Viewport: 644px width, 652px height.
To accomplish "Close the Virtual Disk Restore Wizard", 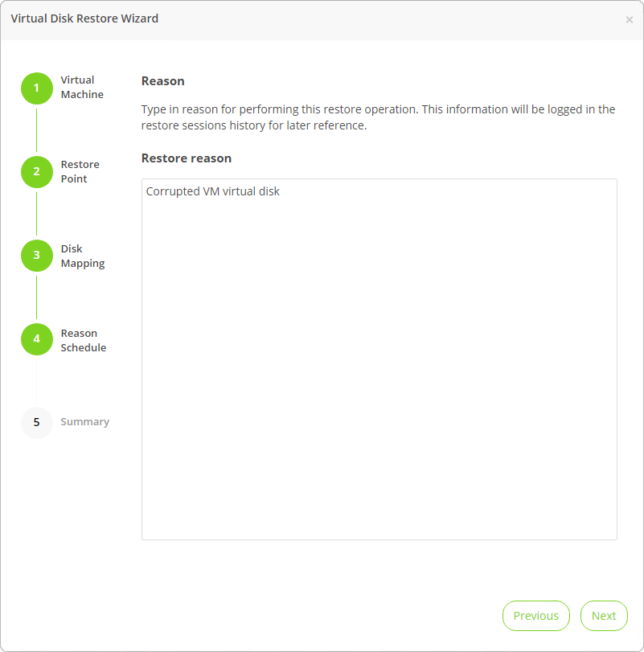I will [629, 19].
